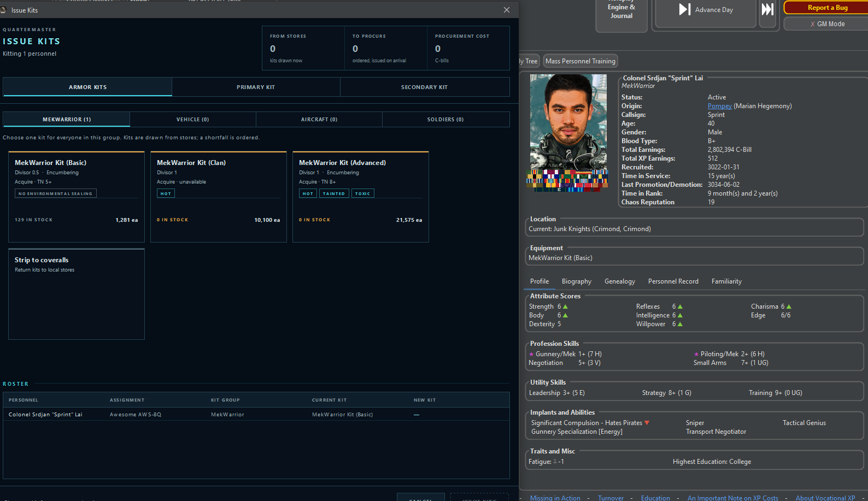Open the Missing in Action link
868x501 pixels.
(x=555, y=498)
